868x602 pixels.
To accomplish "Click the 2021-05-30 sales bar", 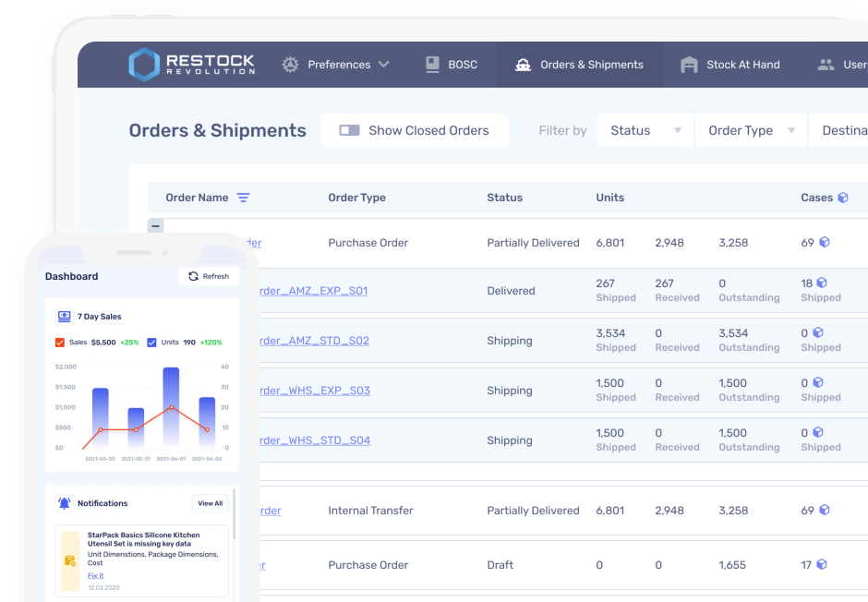I will [x=101, y=417].
